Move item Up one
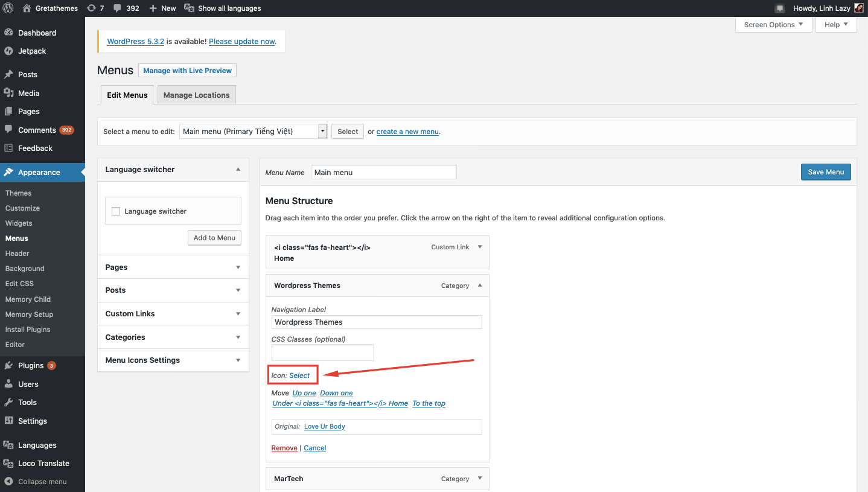This screenshot has width=868, height=492. pyautogui.click(x=304, y=393)
